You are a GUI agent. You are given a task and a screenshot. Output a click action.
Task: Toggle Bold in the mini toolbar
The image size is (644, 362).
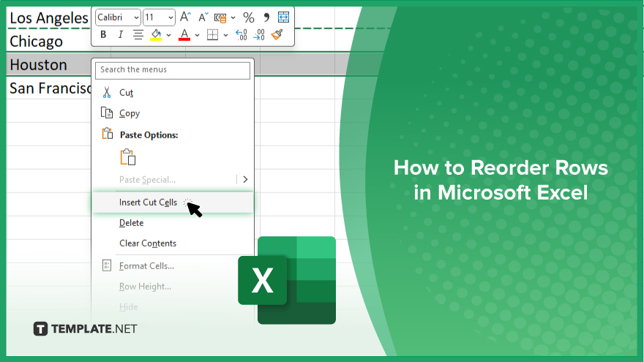[103, 35]
